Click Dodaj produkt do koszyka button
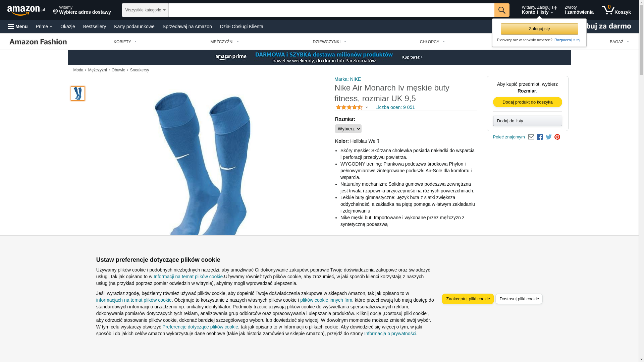644x362 pixels. (x=527, y=102)
